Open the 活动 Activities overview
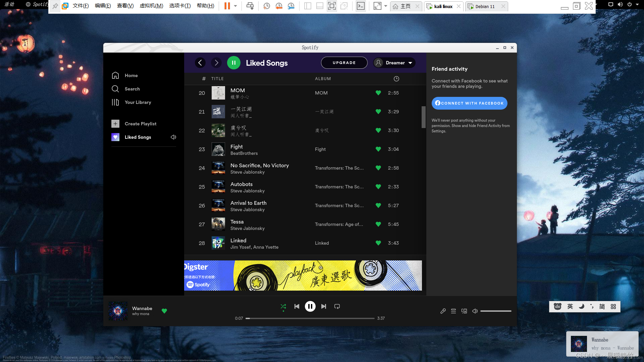The width and height of the screenshot is (644, 362). pos(9,4)
